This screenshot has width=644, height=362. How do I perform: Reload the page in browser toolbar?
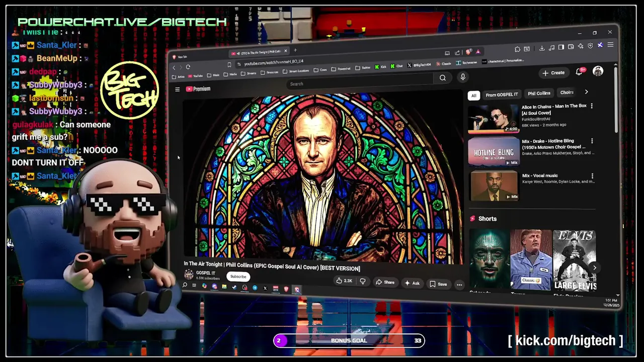point(188,67)
